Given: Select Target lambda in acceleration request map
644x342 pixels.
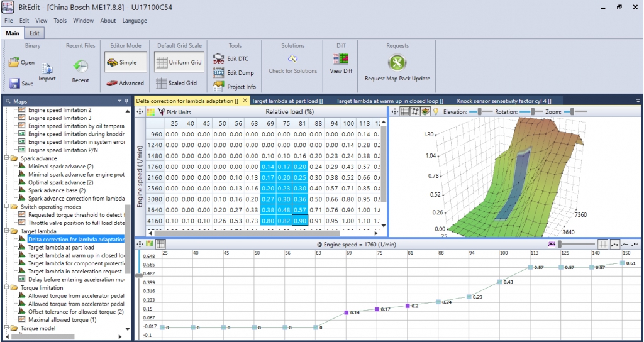Looking at the screenshot, I should 70,272.
